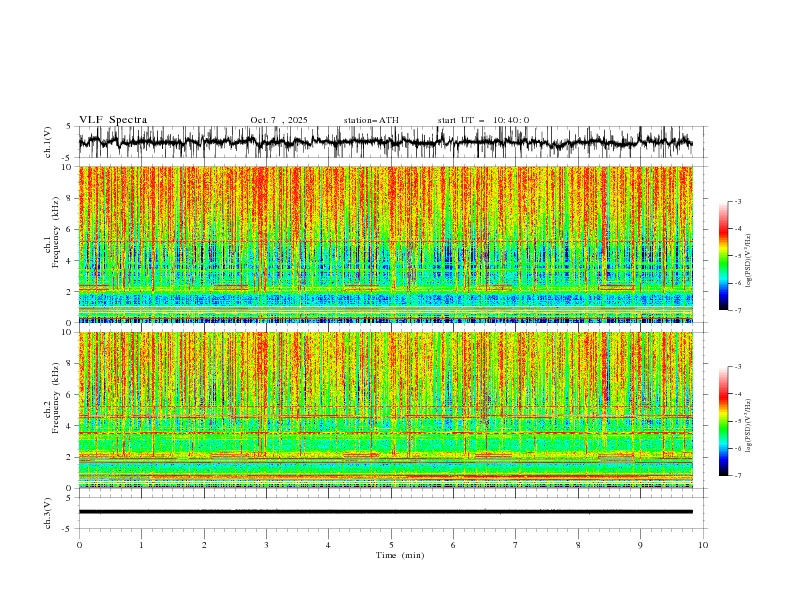Click time axis tick label '3'
792x612 pixels.
click(x=266, y=545)
